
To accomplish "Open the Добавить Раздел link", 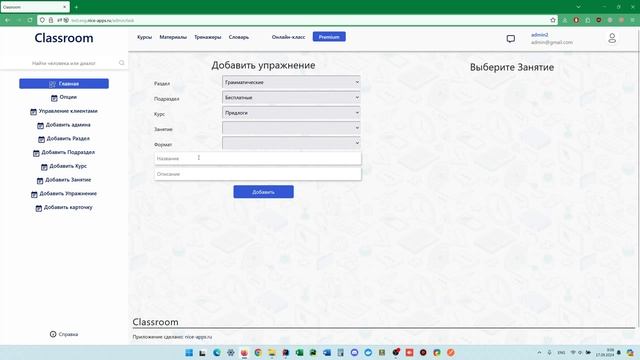I will click(68, 138).
